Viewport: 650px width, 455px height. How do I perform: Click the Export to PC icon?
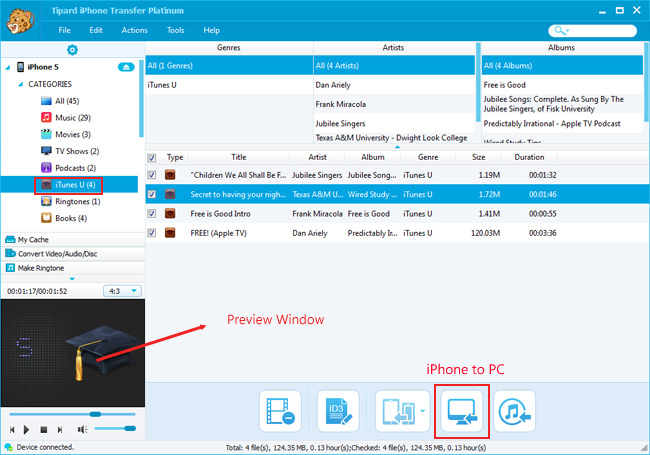(x=462, y=411)
